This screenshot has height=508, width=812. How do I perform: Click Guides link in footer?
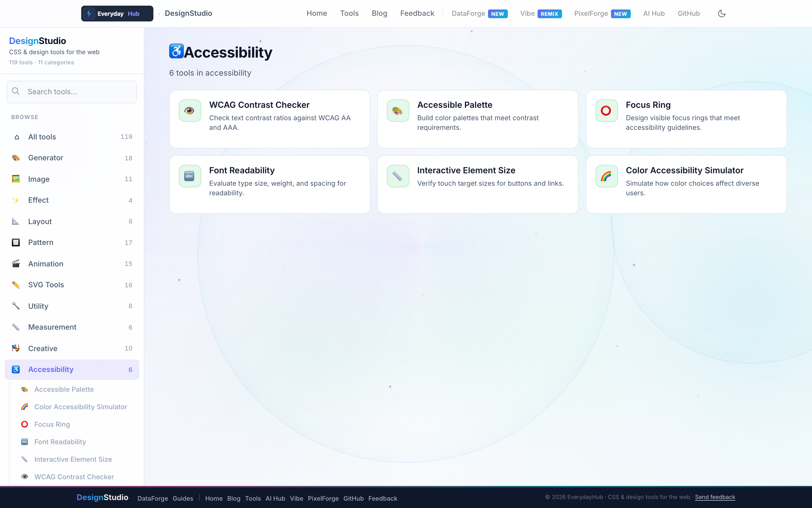pyautogui.click(x=183, y=498)
